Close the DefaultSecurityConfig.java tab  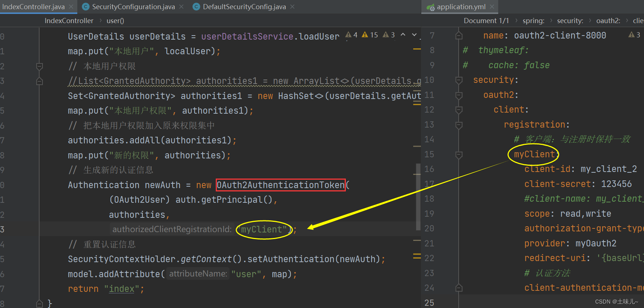point(292,7)
